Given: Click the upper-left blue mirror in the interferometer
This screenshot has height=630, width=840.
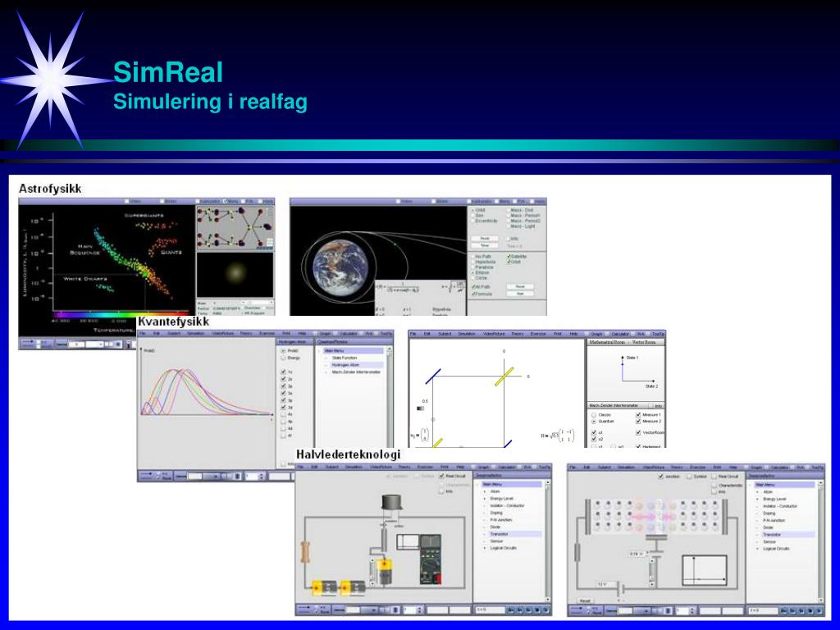Looking at the screenshot, I should click(433, 376).
